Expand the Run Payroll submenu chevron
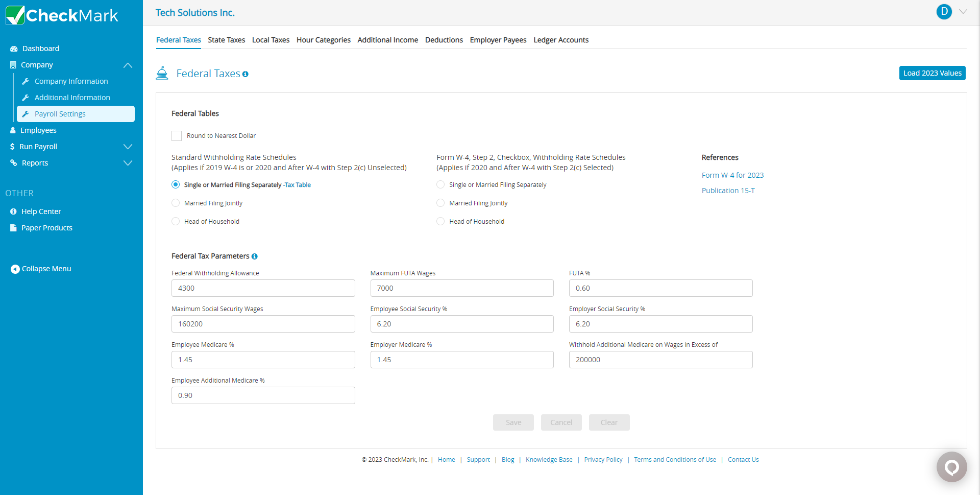This screenshot has width=980, height=495. tap(128, 147)
